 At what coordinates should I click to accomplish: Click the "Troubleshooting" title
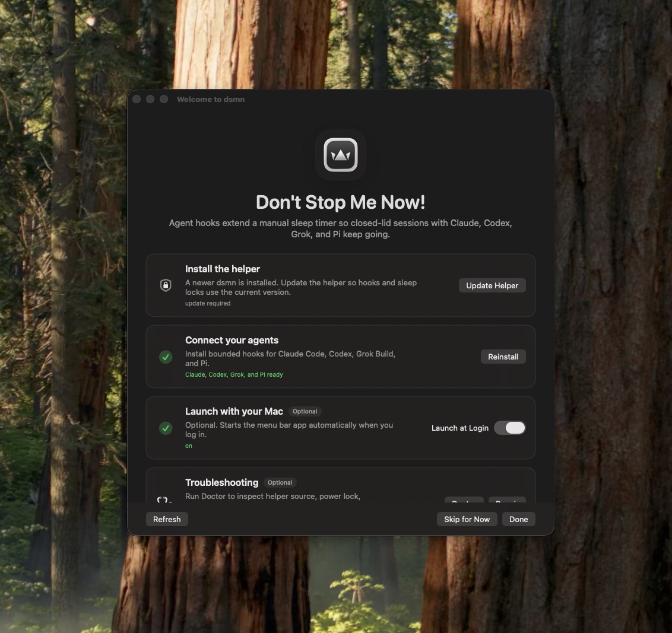coord(221,482)
